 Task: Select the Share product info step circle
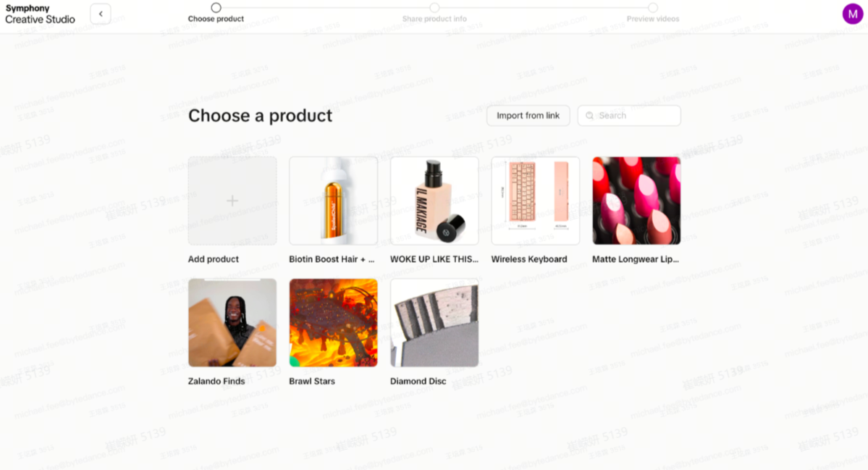click(x=434, y=8)
